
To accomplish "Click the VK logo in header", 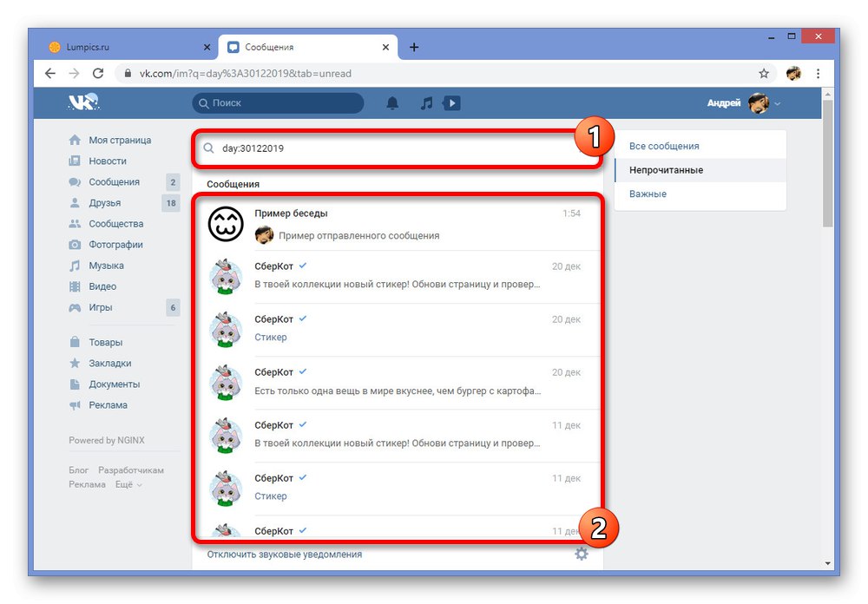I will click(83, 102).
